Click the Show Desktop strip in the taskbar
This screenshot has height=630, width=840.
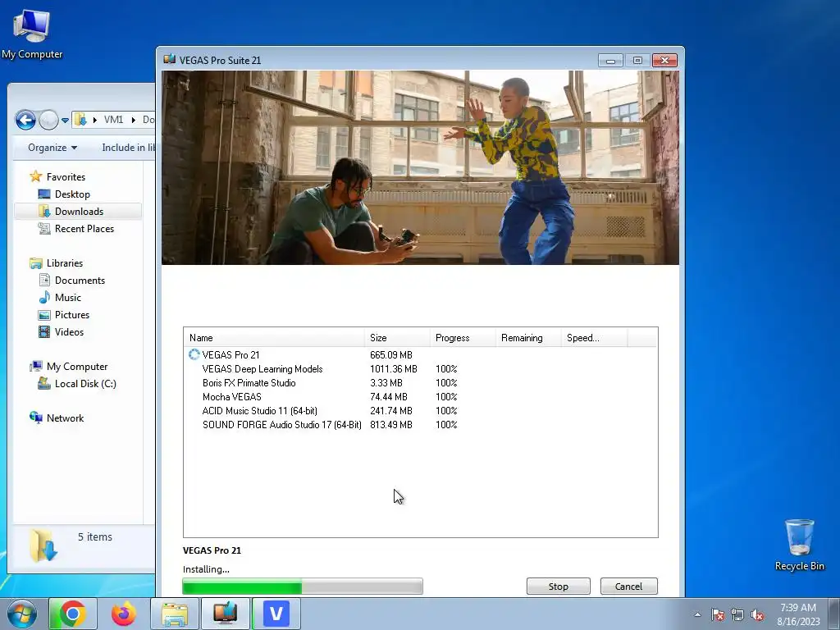coord(834,614)
